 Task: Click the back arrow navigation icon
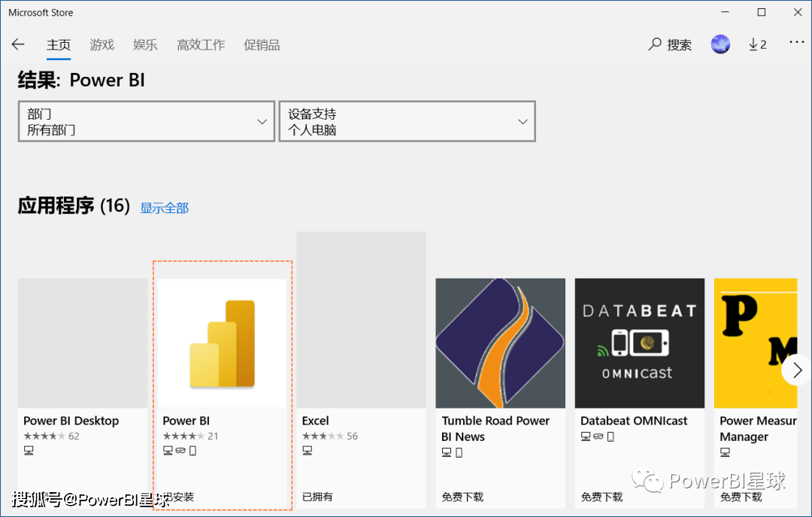pos(17,44)
